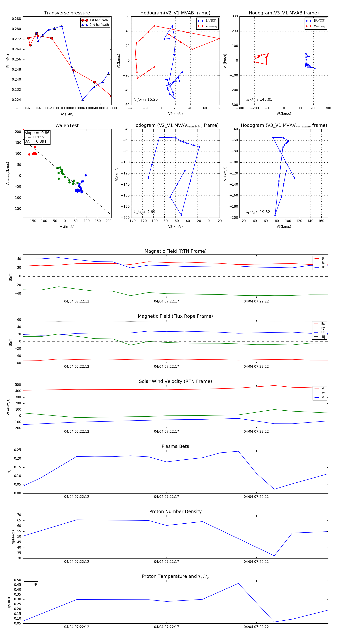Select the 'Np(#/cc)' y-axis label
351x644 pixels.
click(x=13, y=537)
